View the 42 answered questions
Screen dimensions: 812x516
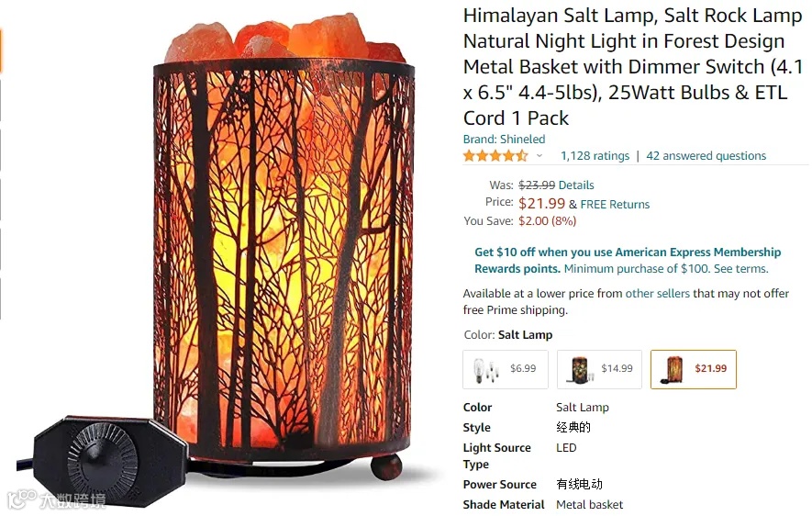pyautogui.click(x=706, y=156)
